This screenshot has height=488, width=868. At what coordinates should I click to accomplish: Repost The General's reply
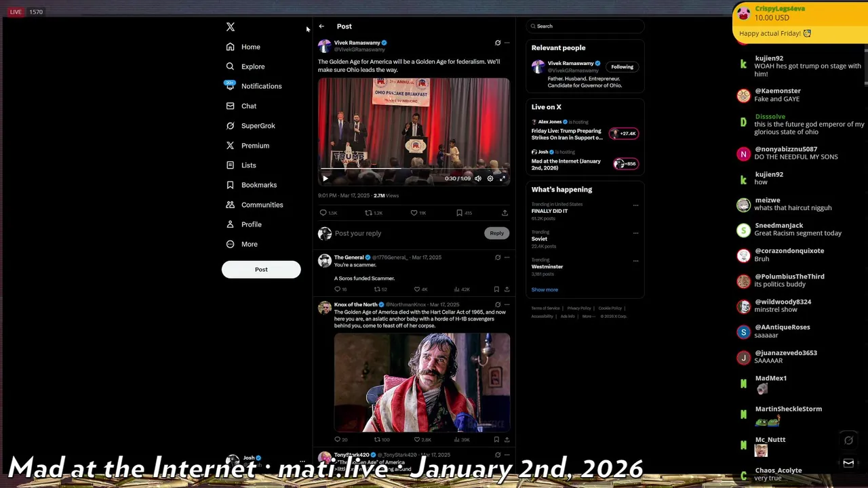point(377,289)
